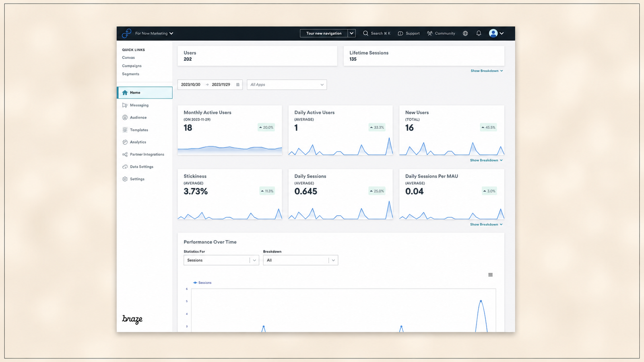Toggle the Sessions legend series marker

tap(195, 283)
